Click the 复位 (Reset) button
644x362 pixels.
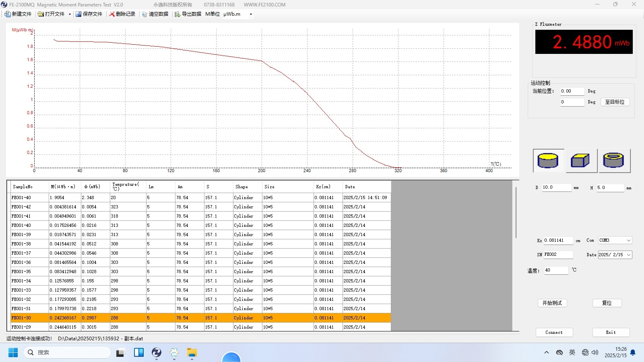607,303
